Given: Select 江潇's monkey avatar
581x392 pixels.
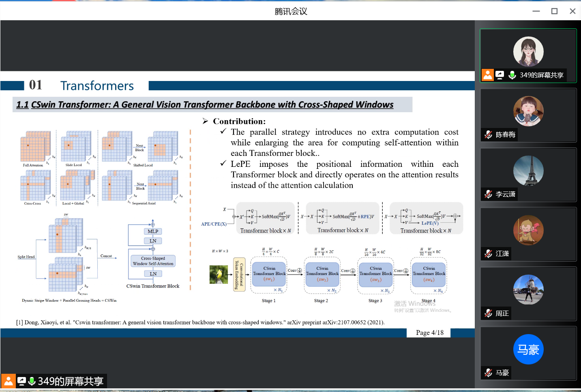Looking at the screenshot, I should (x=528, y=230).
